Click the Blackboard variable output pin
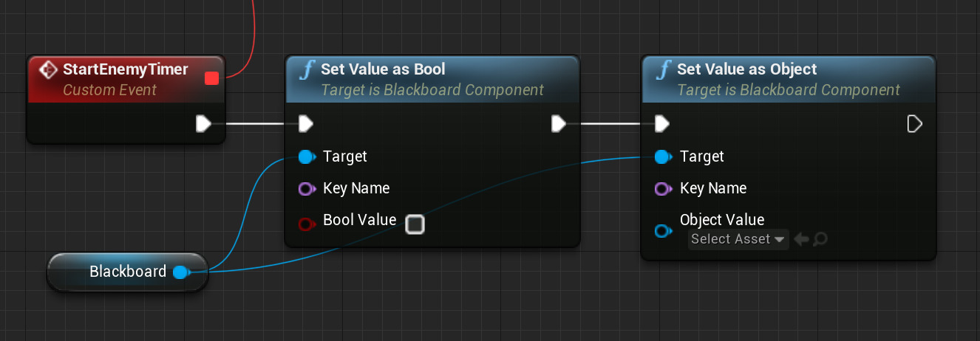The width and height of the screenshot is (980, 341). click(181, 272)
